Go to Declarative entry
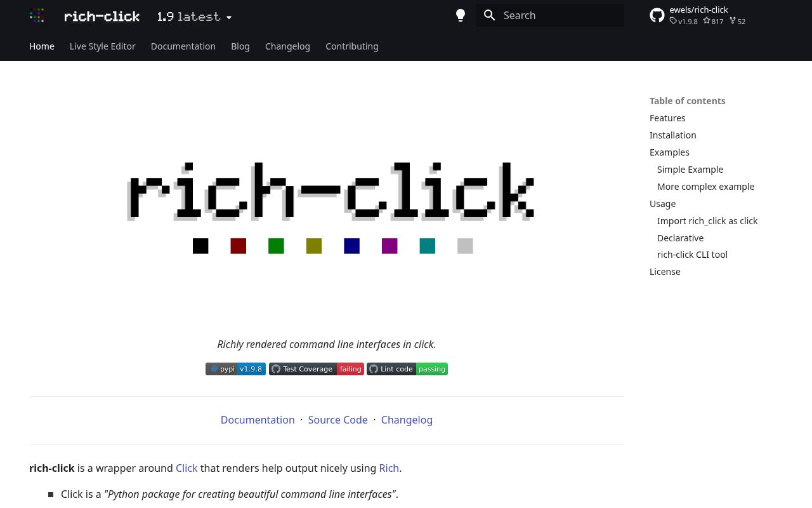Screen dimensions: 812x508 (680, 238)
